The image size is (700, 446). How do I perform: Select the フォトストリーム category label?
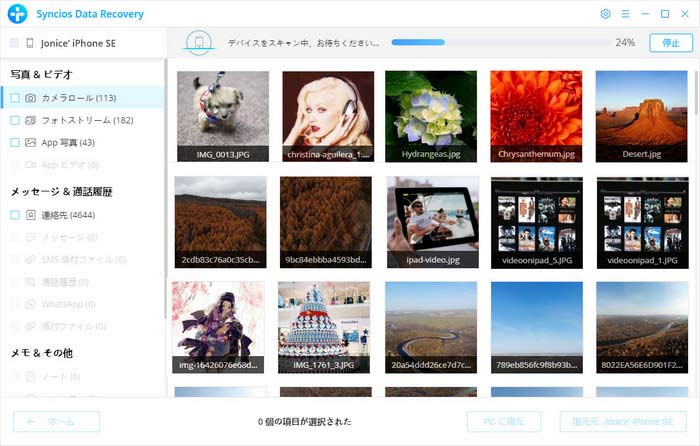88,120
